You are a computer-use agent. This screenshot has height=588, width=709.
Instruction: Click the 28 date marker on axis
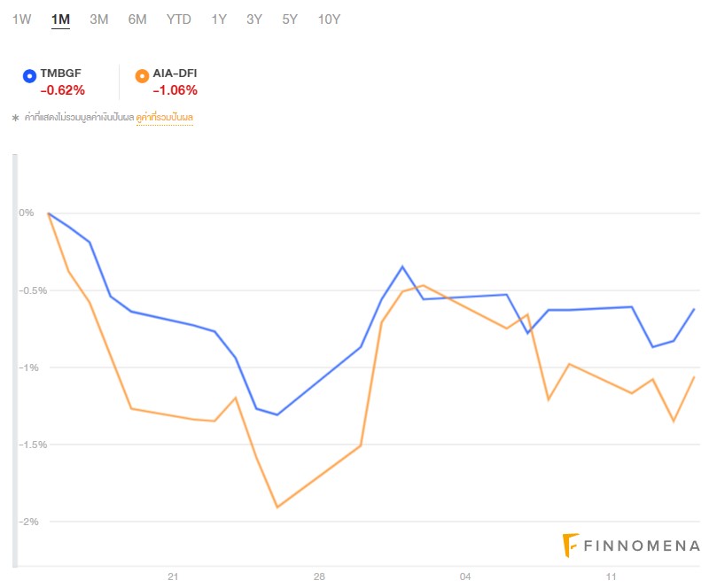[x=319, y=577]
